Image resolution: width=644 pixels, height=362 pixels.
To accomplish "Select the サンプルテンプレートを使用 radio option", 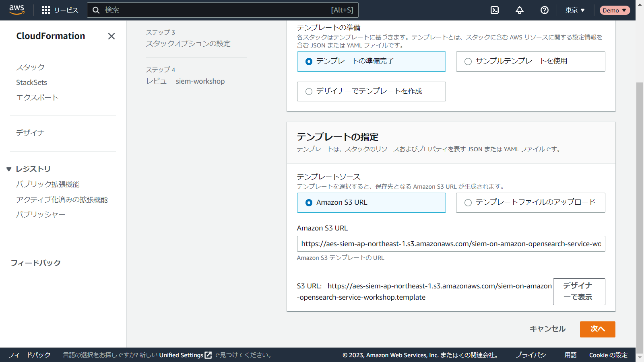I will (468, 62).
